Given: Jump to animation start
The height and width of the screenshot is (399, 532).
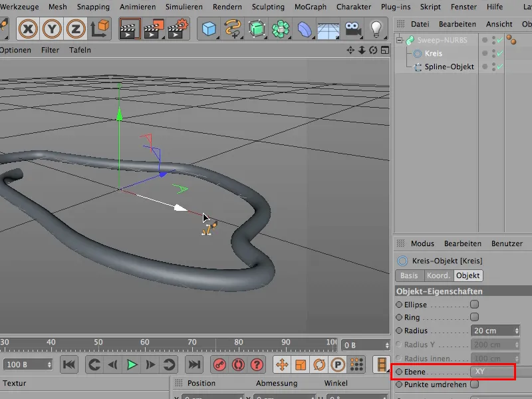Looking at the screenshot, I should [69, 364].
